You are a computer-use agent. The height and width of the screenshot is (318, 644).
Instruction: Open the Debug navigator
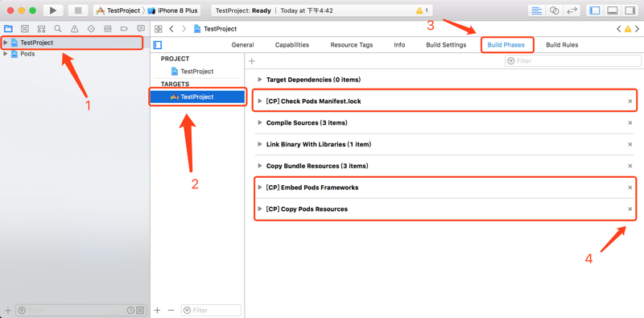click(108, 29)
